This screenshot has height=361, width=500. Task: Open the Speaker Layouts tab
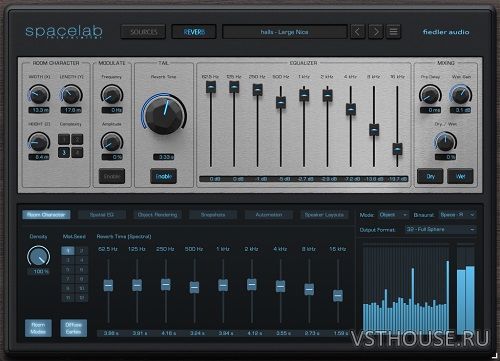coord(324,215)
